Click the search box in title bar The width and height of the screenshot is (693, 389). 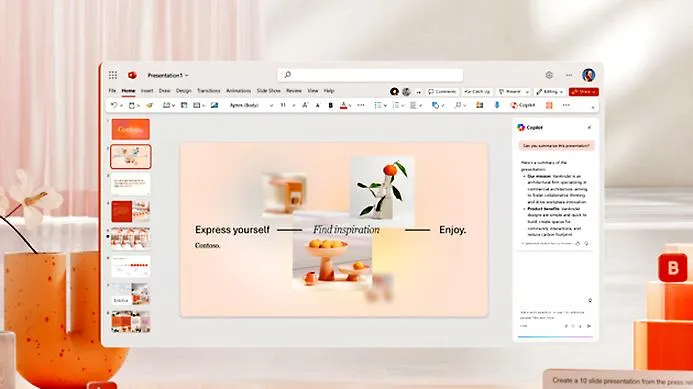pyautogui.click(x=370, y=75)
